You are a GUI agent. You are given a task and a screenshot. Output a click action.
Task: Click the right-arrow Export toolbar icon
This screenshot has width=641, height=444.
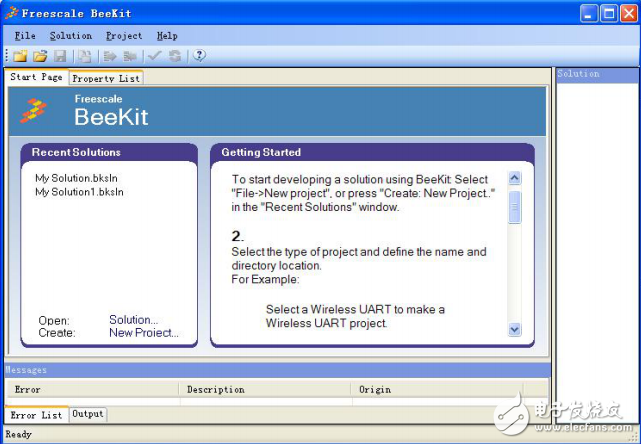tap(110, 56)
